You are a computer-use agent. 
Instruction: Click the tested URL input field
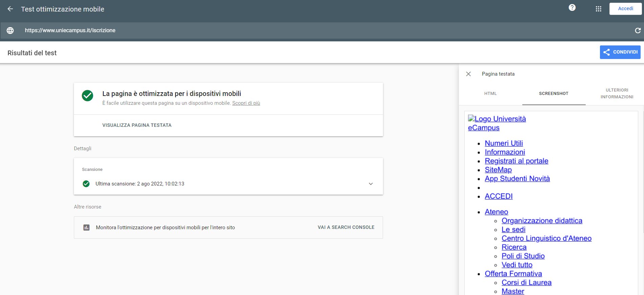tap(305, 31)
